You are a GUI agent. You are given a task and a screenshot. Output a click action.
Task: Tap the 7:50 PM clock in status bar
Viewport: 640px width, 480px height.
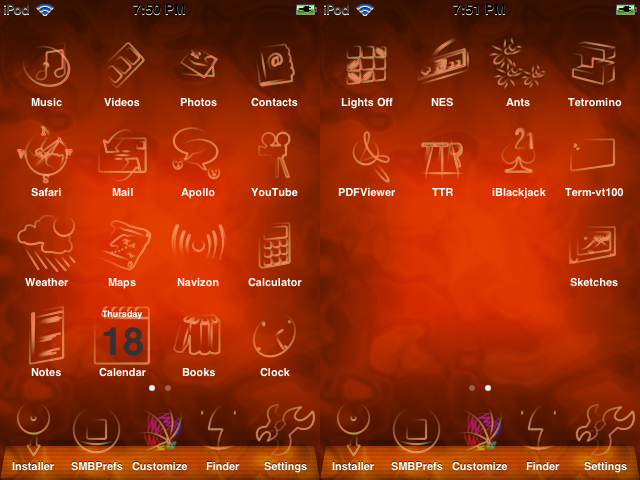click(159, 10)
